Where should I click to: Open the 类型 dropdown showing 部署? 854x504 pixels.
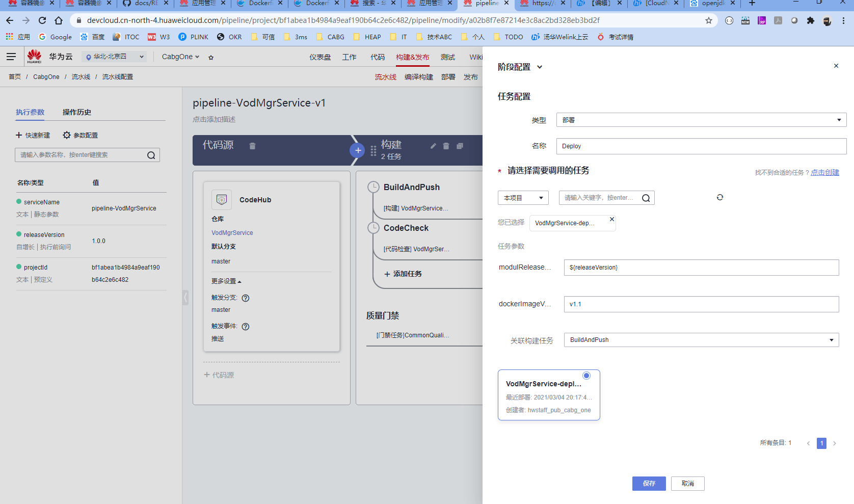[701, 120]
